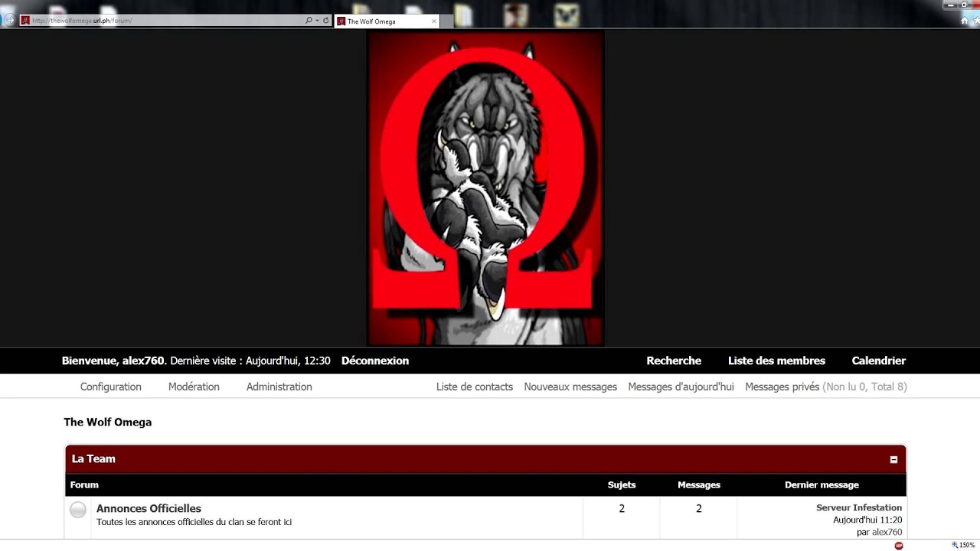980x551 pixels.
Task: Open The Wolf Omega breadcrumb link
Action: 108,422
